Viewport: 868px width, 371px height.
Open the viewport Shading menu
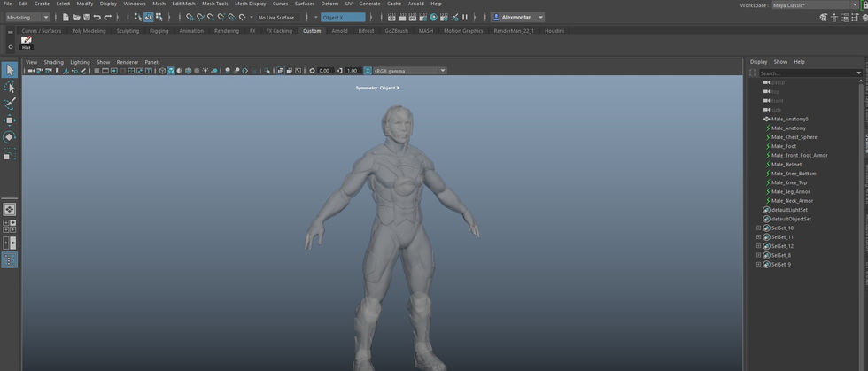coord(54,62)
